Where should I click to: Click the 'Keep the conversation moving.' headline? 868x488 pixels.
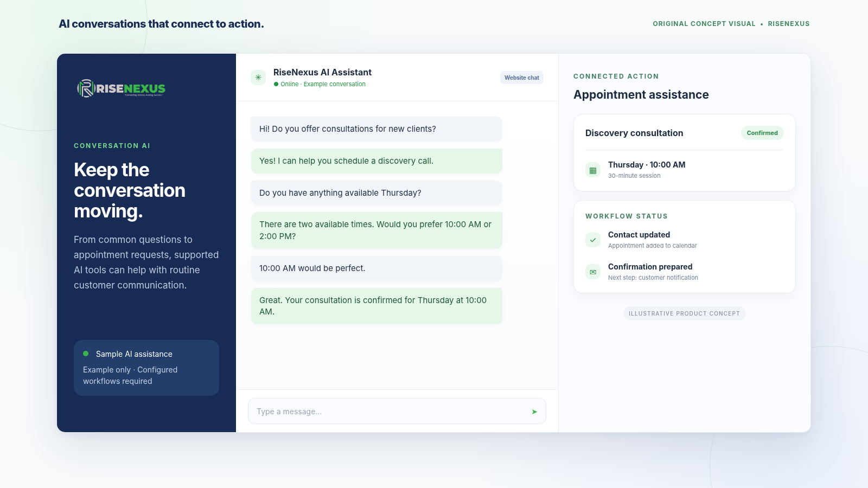(x=130, y=190)
